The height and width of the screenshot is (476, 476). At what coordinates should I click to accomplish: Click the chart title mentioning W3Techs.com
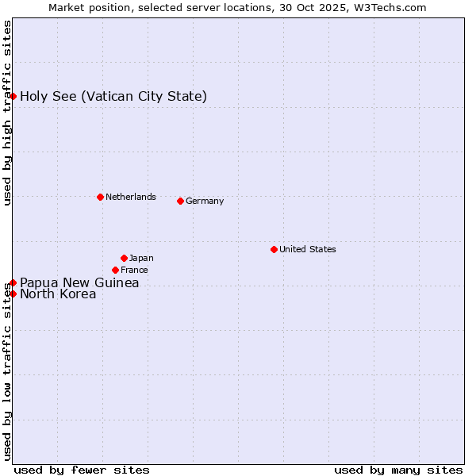point(237,7)
